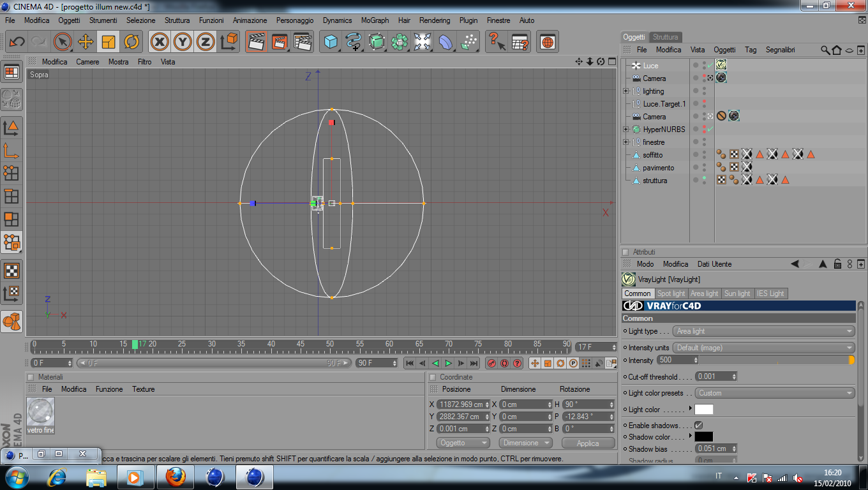Screen dimensions: 868x490
Task: Toggle the Enable shadows checkbox
Action: [x=698, y=425]
